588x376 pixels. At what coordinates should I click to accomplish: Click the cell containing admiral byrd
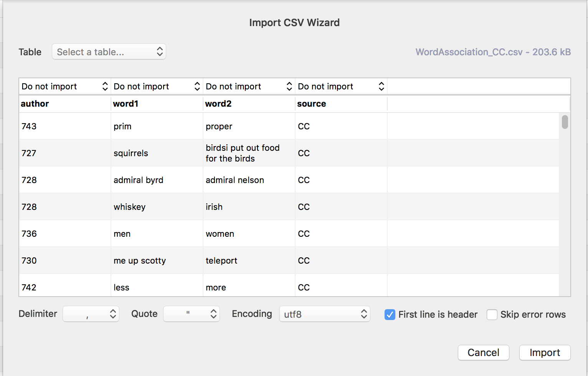138,180
